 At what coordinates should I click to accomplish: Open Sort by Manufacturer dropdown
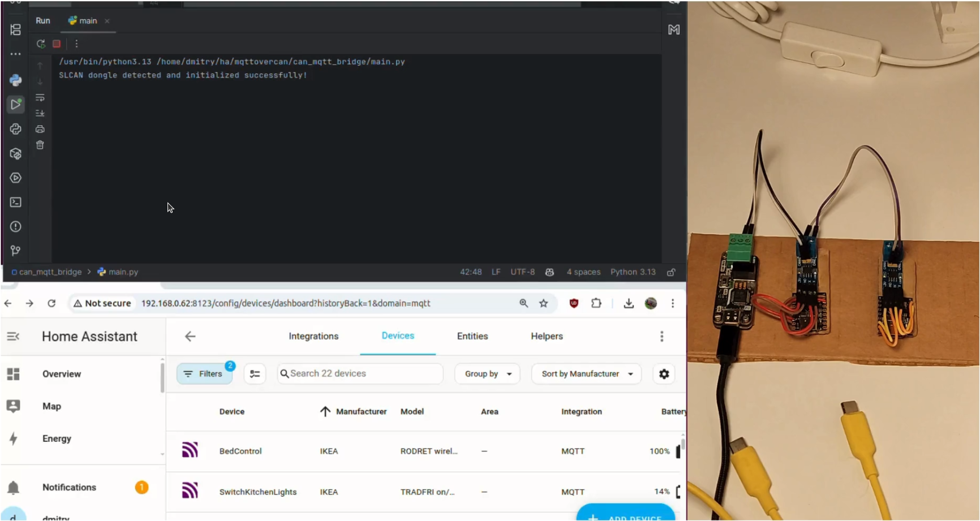coord(587,374)
